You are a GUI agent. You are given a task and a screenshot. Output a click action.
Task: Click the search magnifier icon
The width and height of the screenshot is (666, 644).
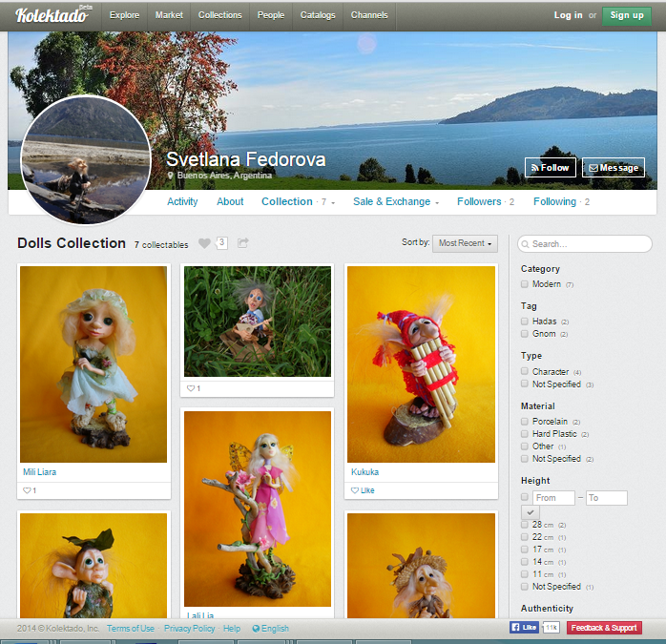pyautogui.click(x=526, y=244)
